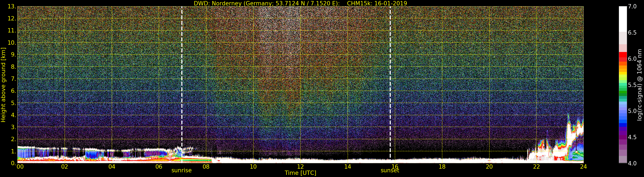This screenshot has height=177, width=644.
Task: Click the colorbar tick label '6.0'
Action: 632,59
